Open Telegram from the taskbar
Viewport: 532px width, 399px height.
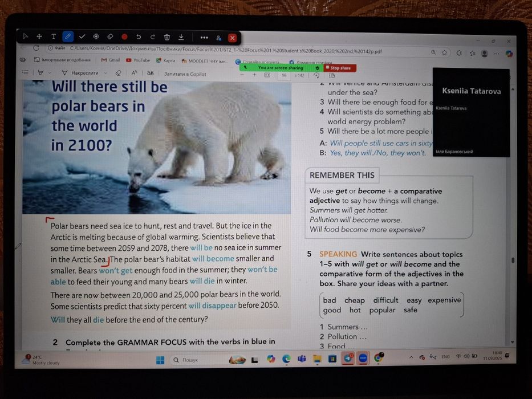[x=348, y=359]
